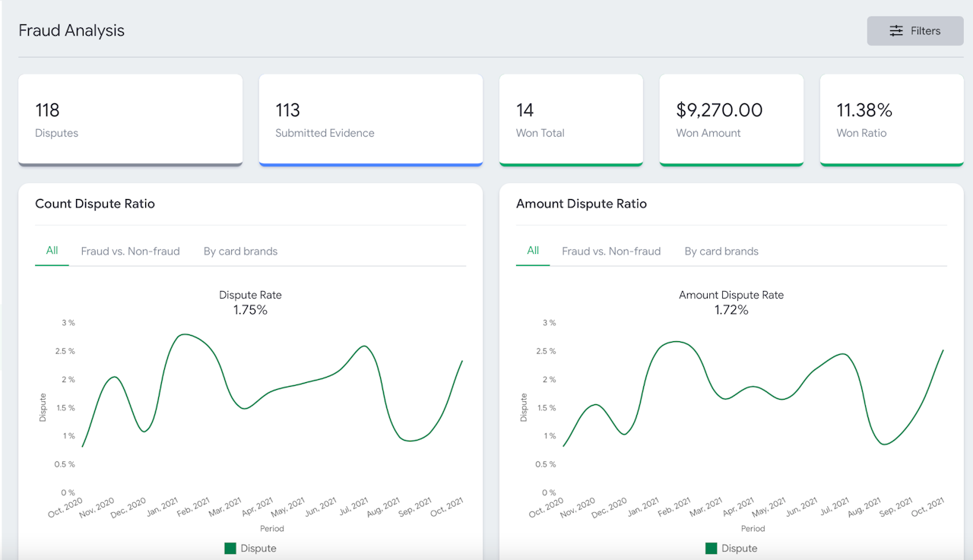Open the Filters button

click(x=914, y=31)
